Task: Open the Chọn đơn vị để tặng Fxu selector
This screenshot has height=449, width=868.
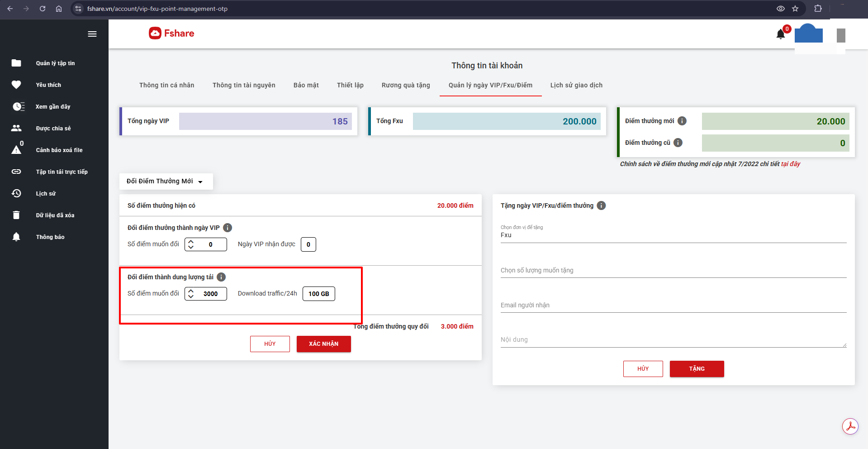Action: tap(673, 235)
